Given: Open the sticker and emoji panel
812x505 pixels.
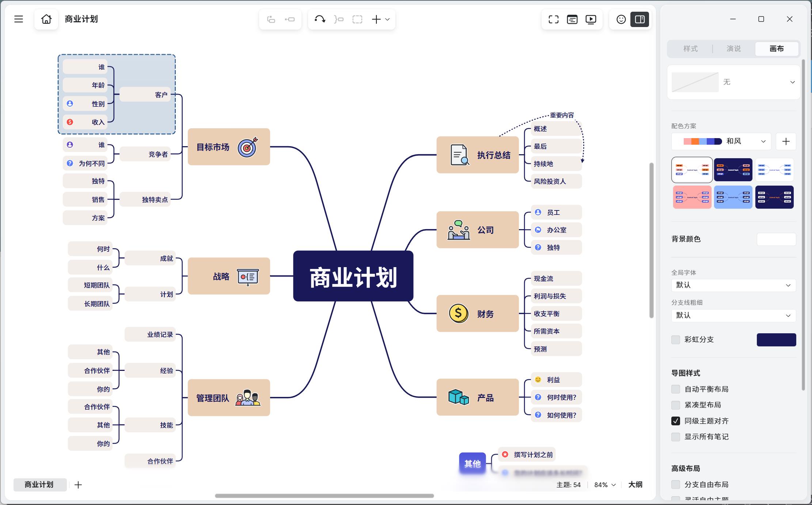Looking at the screenshot, I should [621, 19].
